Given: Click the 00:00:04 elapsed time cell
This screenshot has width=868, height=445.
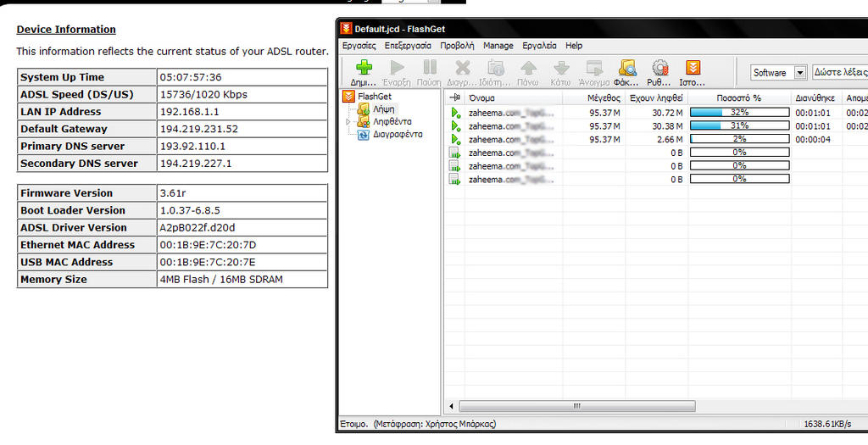Looking at the screenshot, I should 813,140.
